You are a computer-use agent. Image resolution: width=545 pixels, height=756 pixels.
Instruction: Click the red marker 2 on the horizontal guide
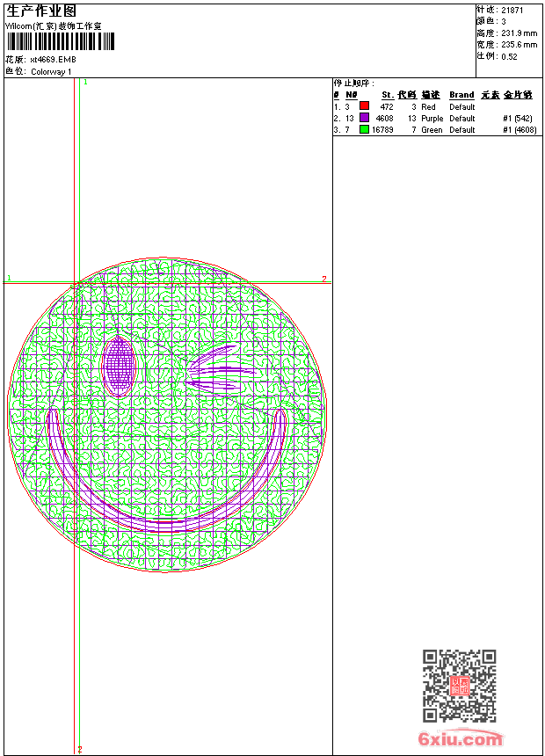pyautogui.click(x=323, y=279)
